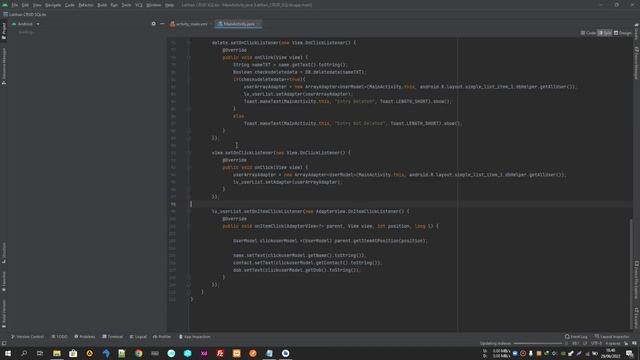This screenshot has width=640, height=360.
Task: Open the Problems tool window
Action: pyautogui.click(x=84, y=337)
